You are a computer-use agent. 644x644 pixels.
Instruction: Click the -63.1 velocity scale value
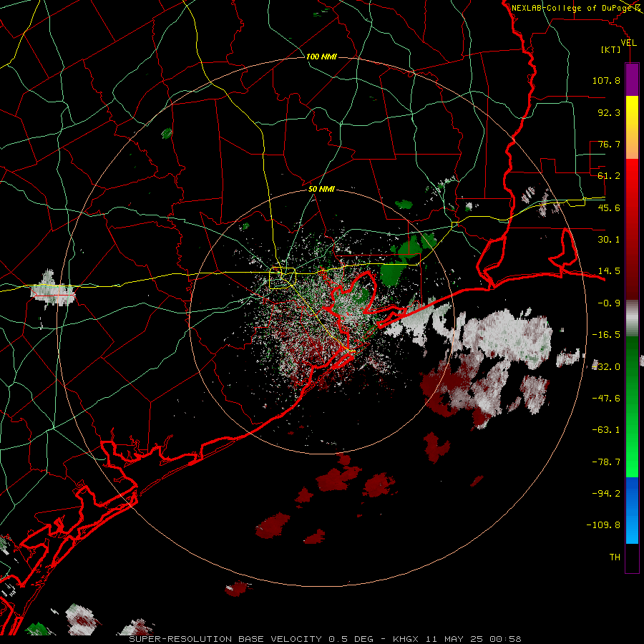coord(606,430)
